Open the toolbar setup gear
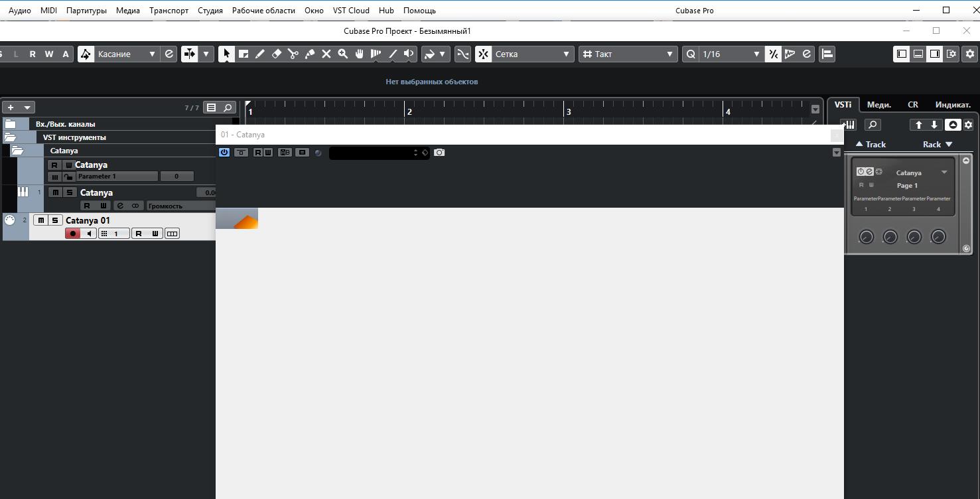 [970, 54]
